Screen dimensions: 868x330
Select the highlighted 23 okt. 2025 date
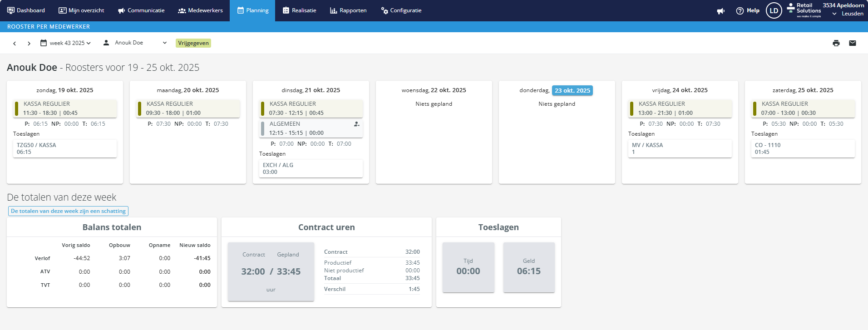click(x=572, y=90)
